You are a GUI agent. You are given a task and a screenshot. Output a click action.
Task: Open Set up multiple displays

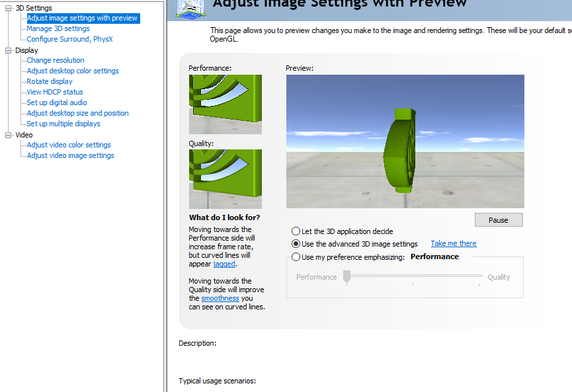click(x=63, y=124)
